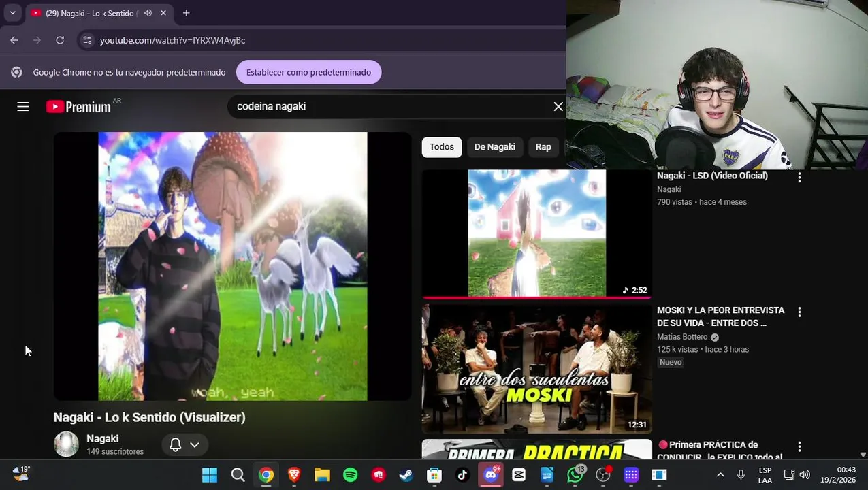Open CapCut from taskbar

tap(519, 475)
